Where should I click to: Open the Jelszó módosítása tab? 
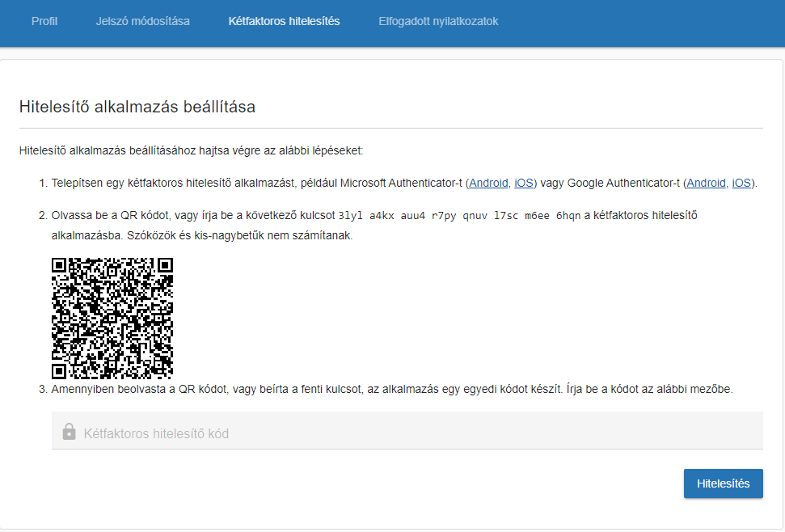click(143, 22)
